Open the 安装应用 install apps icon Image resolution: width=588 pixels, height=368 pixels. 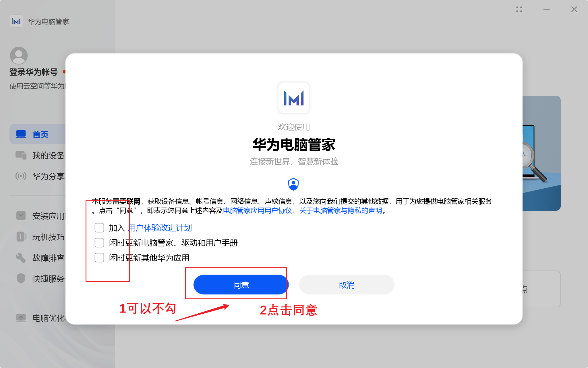click(21, 216)
